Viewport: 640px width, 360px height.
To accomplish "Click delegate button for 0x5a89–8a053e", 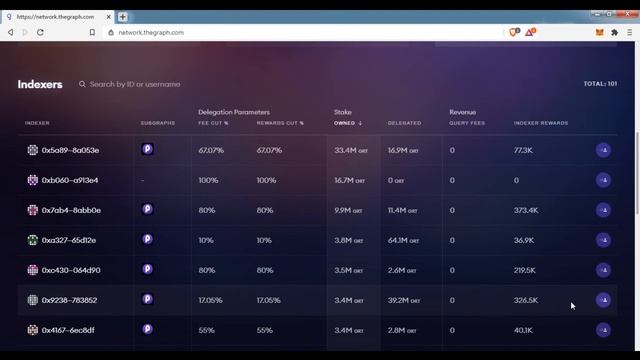I will click(x=603, y=150).
